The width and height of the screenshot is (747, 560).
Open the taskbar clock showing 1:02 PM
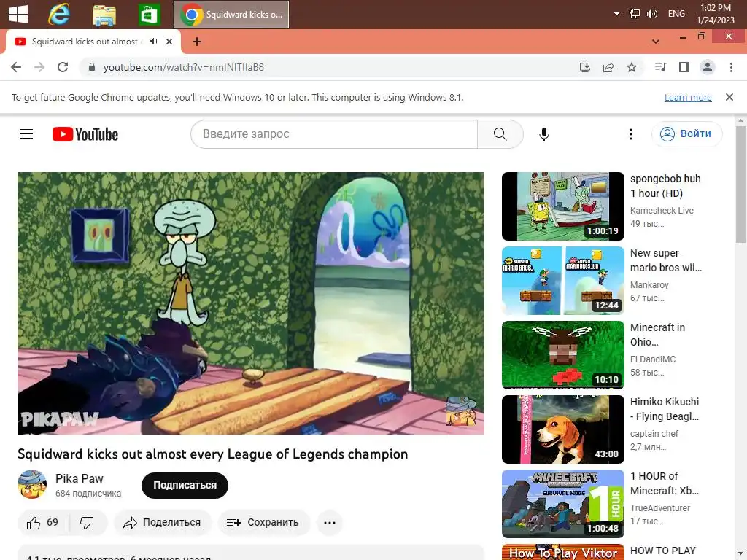716,14
